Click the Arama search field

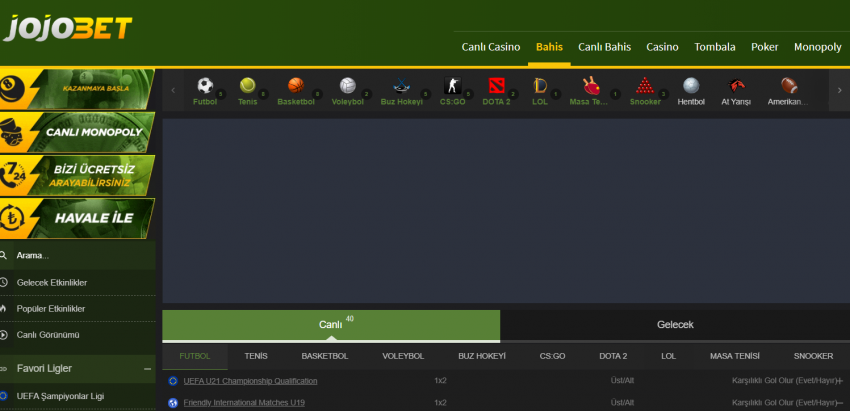point(78,255)
